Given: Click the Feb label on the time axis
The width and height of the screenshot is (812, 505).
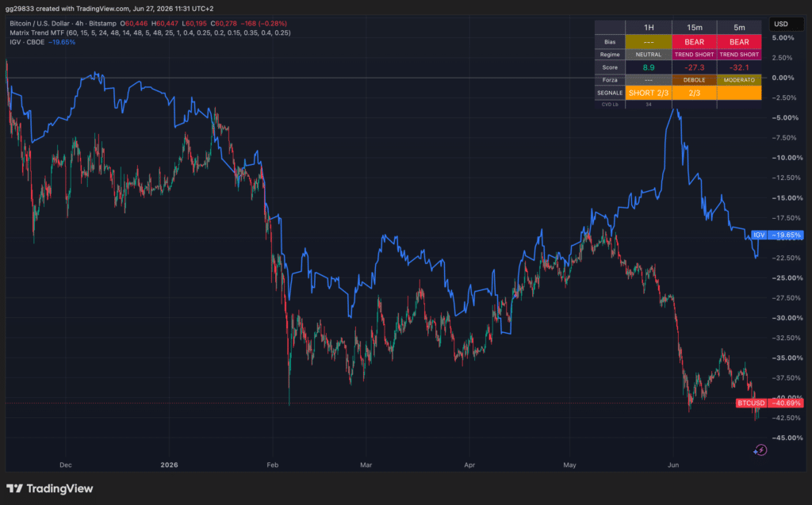Looking at the screenshot, I should (273, 465).
